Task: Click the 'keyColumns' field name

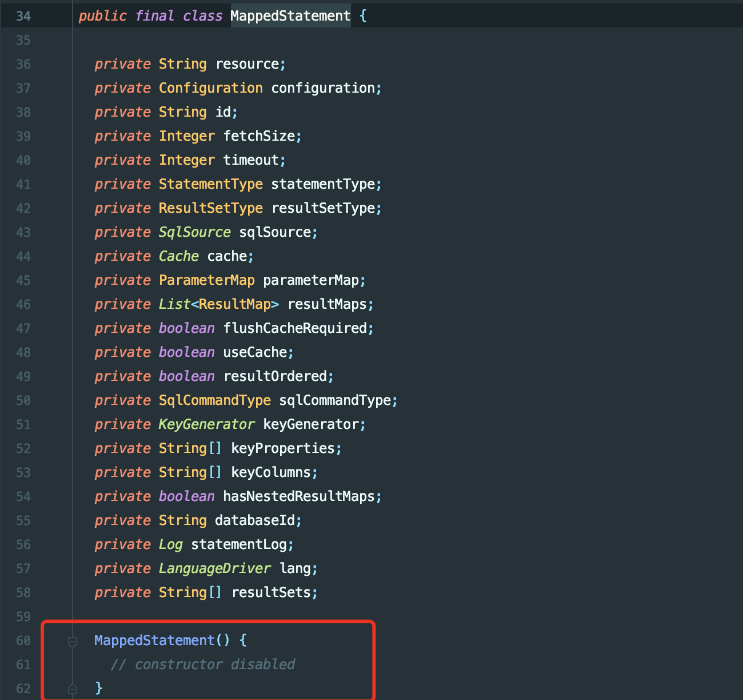Action: coord(271,472)
